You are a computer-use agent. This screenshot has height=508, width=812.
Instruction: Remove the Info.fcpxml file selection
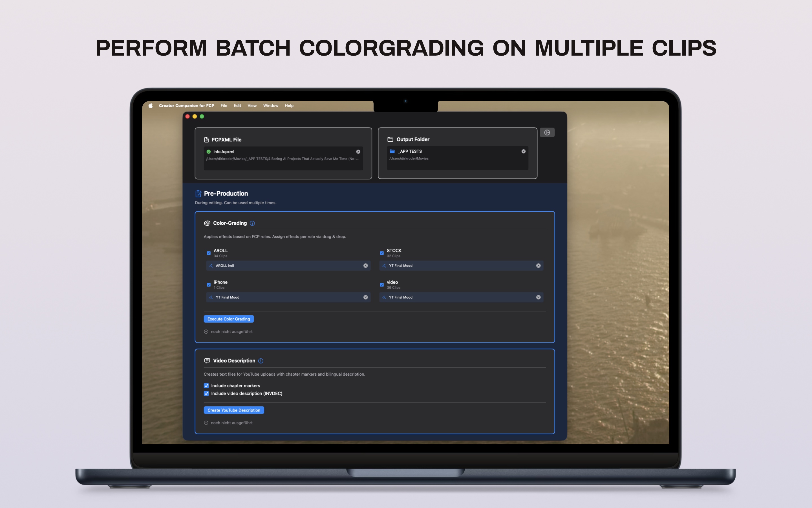click(358, 152)
